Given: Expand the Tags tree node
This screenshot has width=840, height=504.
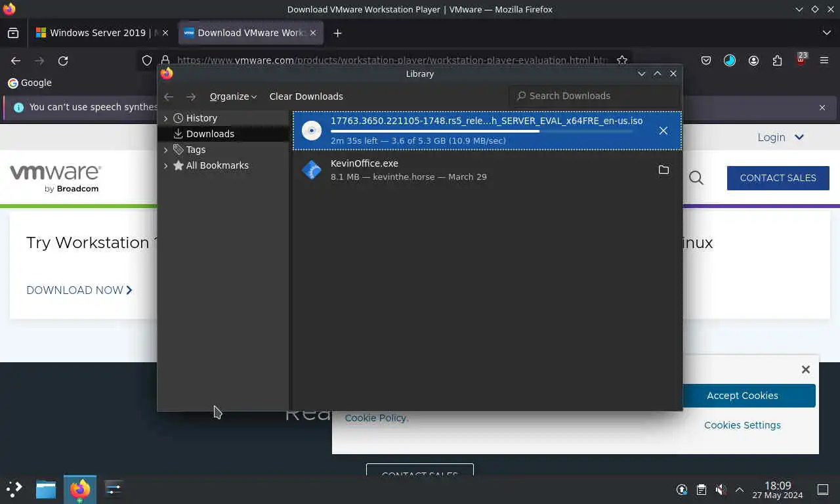Looking at the screenshot, I should click(166, 150).
